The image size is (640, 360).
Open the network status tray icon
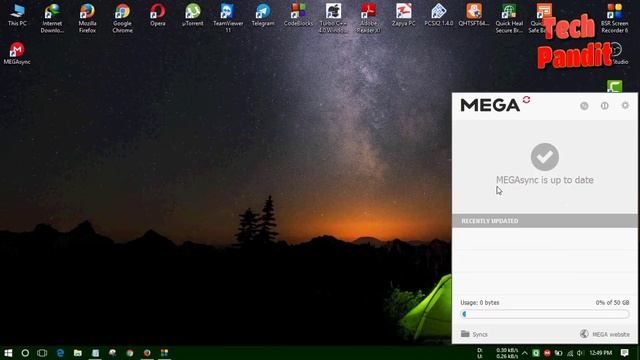569,353
